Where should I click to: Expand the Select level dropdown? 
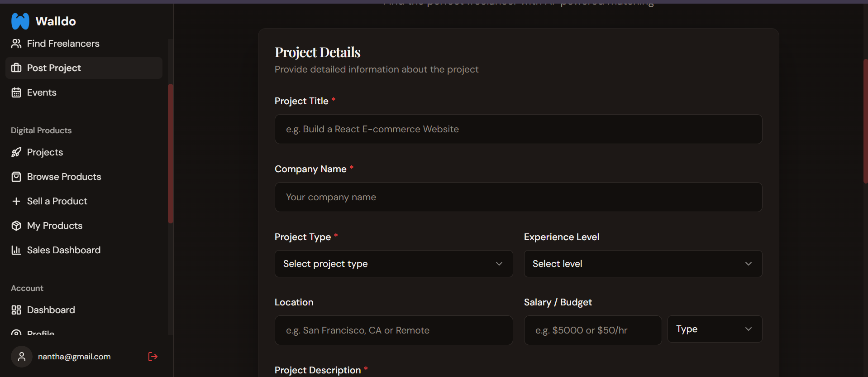coord(643,264)
